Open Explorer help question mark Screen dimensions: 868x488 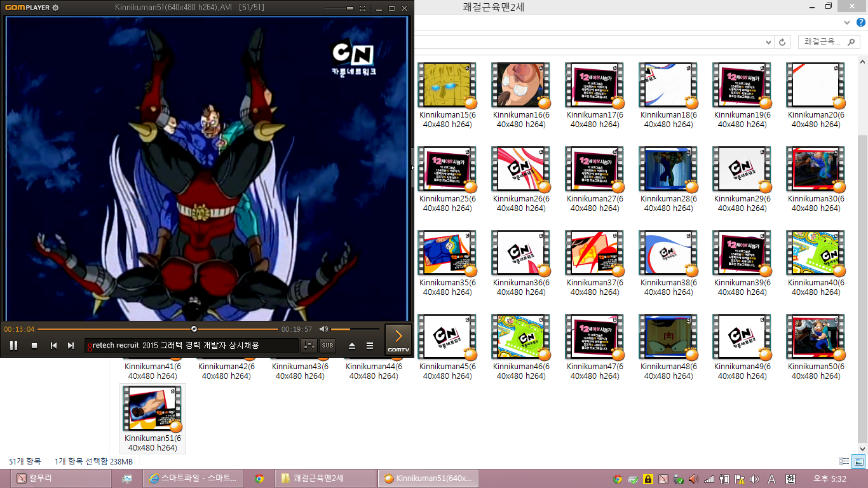coord(862,22)
